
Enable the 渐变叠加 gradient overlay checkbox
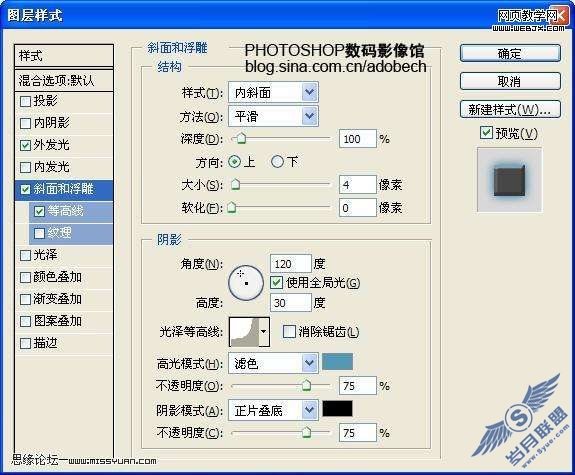click(x=25, y=299)
